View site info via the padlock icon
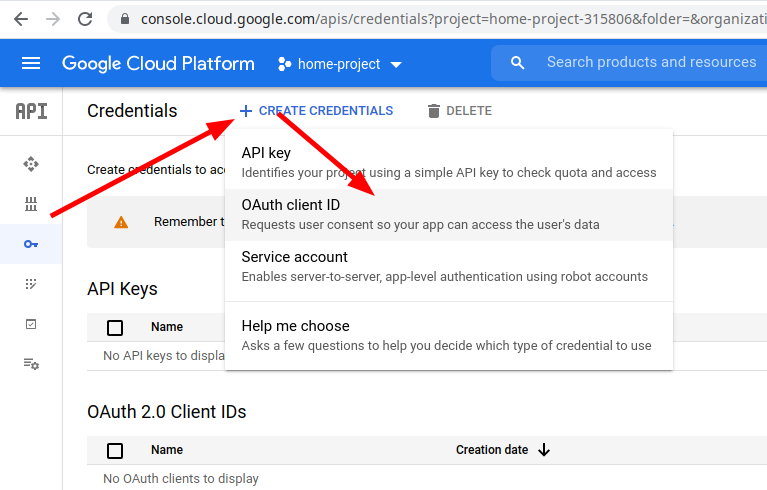The image size is (767, 490). click(125, 19)
